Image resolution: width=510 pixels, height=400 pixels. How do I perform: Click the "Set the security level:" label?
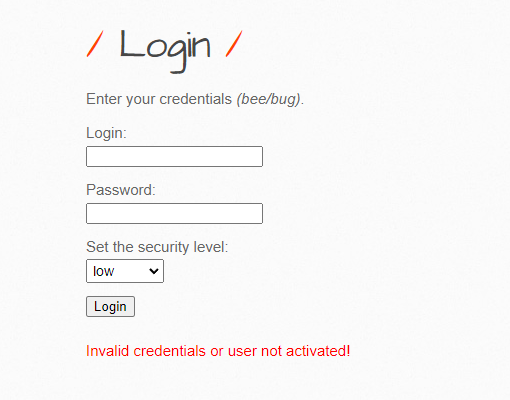click(157, 247)
